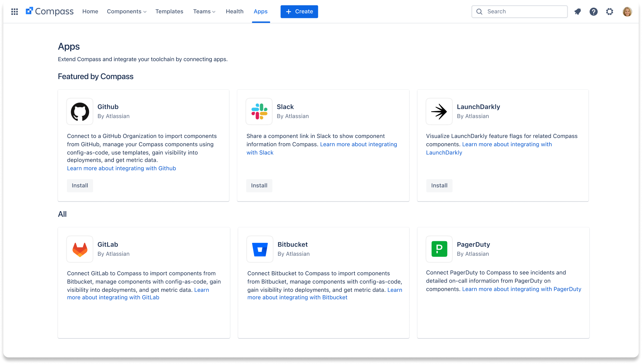Open settings via gear icon
The width and height of the screenshot is (642, 364).
pyautogui.click(x=610, y=12)
